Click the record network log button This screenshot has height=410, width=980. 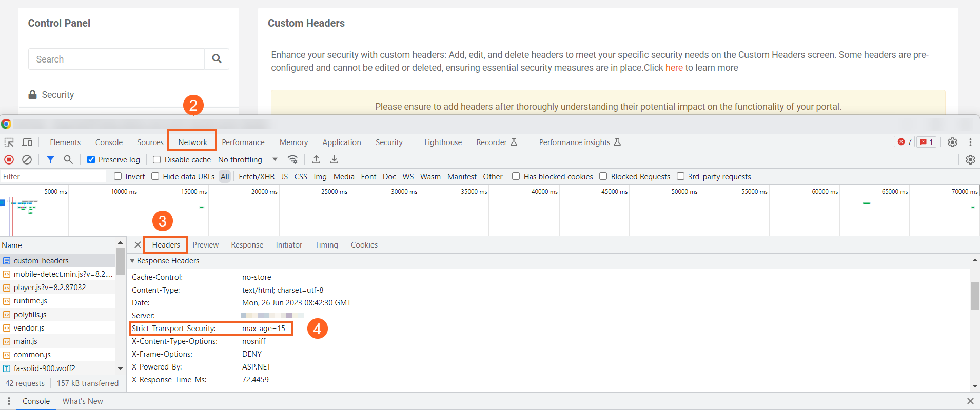(9, 160)
